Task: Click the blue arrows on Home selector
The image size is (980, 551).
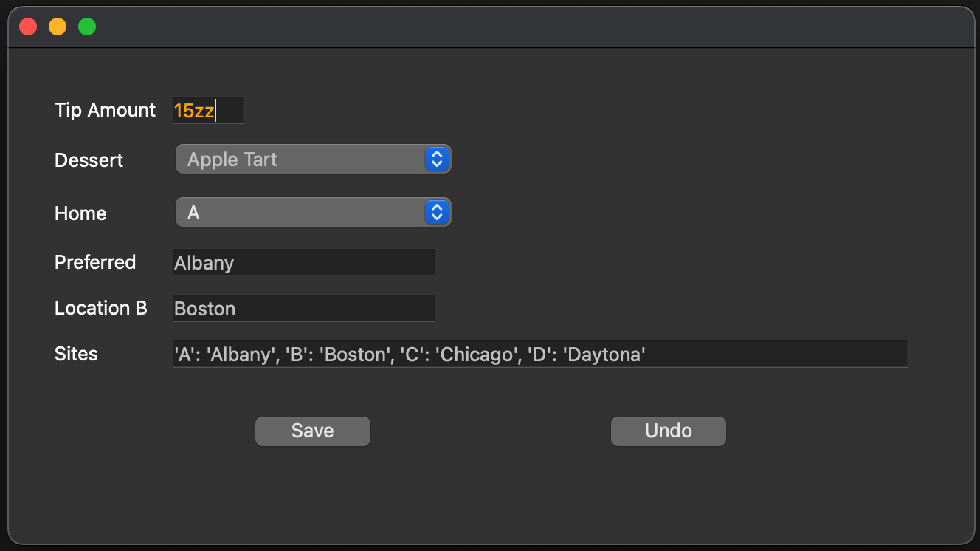Action: (437, 213)
